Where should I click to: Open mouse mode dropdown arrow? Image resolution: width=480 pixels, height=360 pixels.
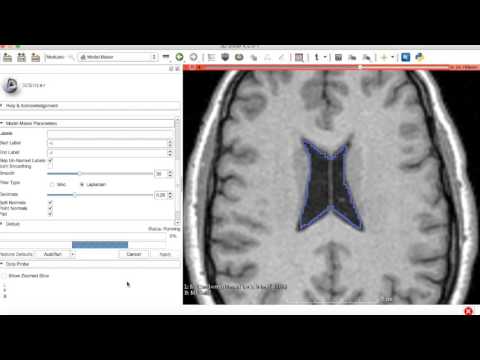pos(325,57)
